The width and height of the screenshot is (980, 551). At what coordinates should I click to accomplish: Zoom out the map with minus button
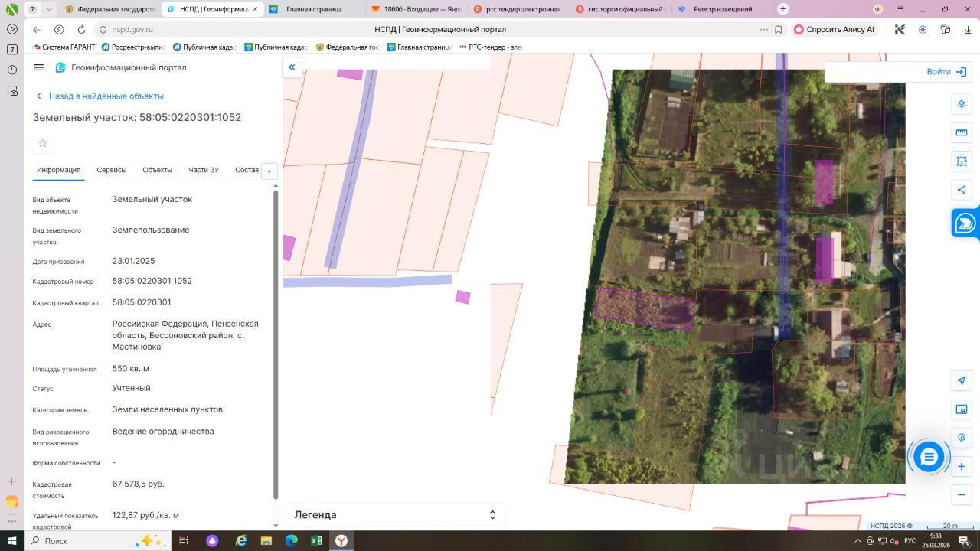pyautogui.click(x=962, y=494)
